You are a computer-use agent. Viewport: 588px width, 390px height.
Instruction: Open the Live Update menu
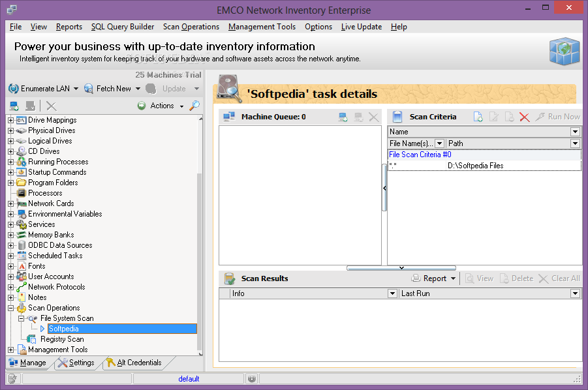(x=361, y=27)
